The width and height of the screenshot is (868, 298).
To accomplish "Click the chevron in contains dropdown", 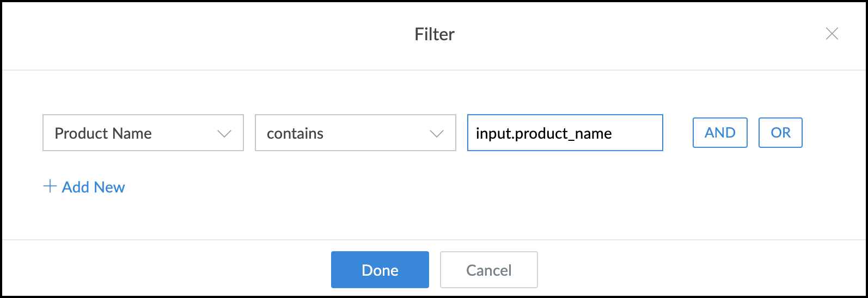I will pos(437,134).
